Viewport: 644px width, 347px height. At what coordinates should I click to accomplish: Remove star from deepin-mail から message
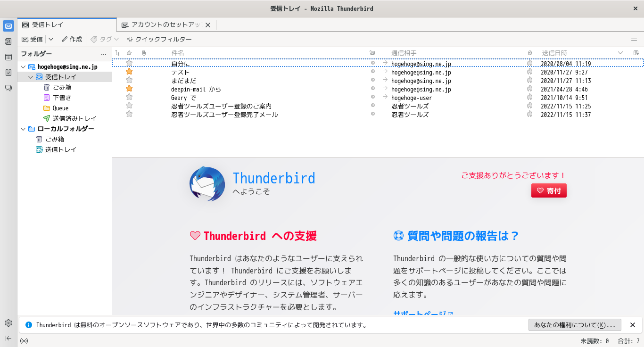(x=129, y=89)
